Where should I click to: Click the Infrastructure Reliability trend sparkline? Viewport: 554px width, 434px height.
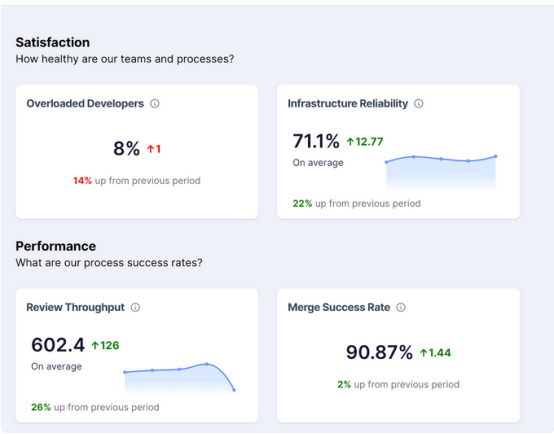coord(441,172)
